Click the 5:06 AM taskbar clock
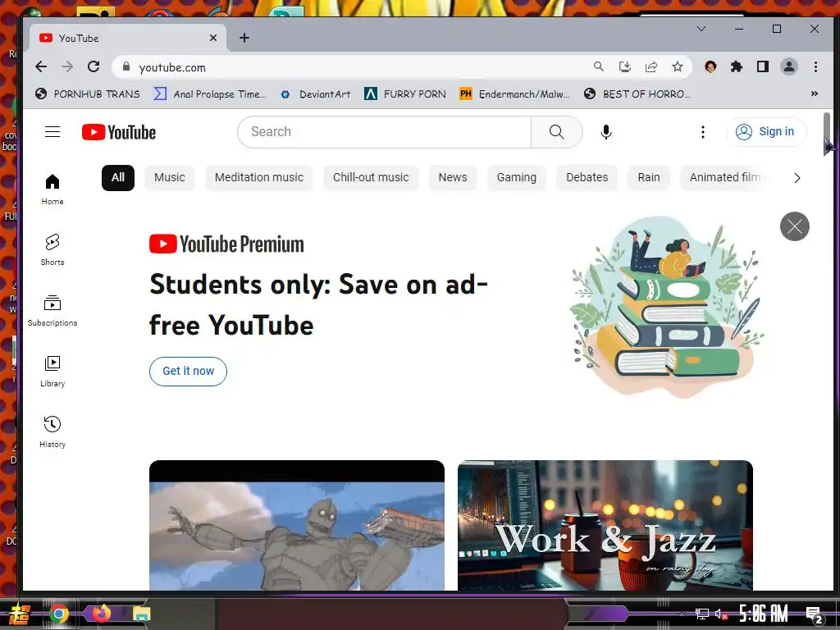Viewport: 840px width, 630px height. pyautogui.click(x=763, y=614)
